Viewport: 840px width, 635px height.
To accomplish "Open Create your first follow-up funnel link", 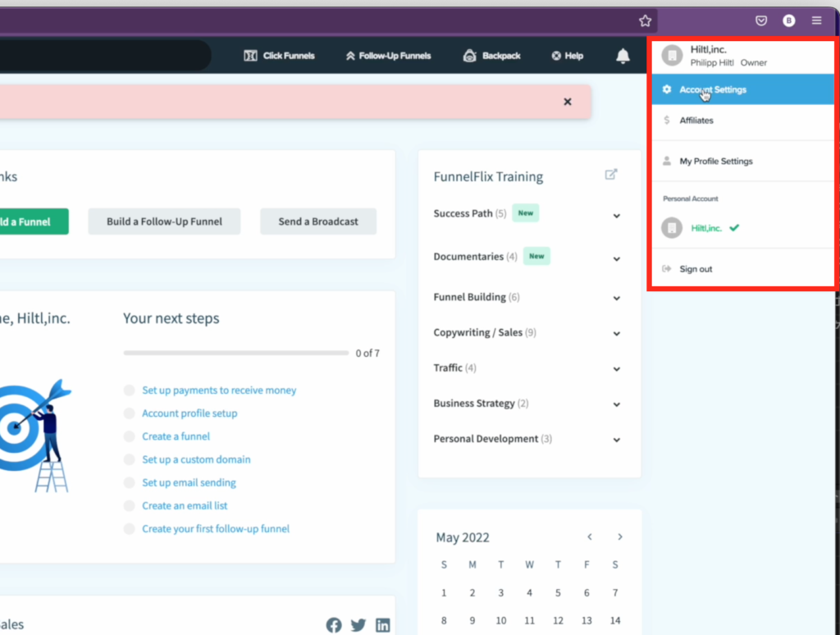I will click(216, 528).
